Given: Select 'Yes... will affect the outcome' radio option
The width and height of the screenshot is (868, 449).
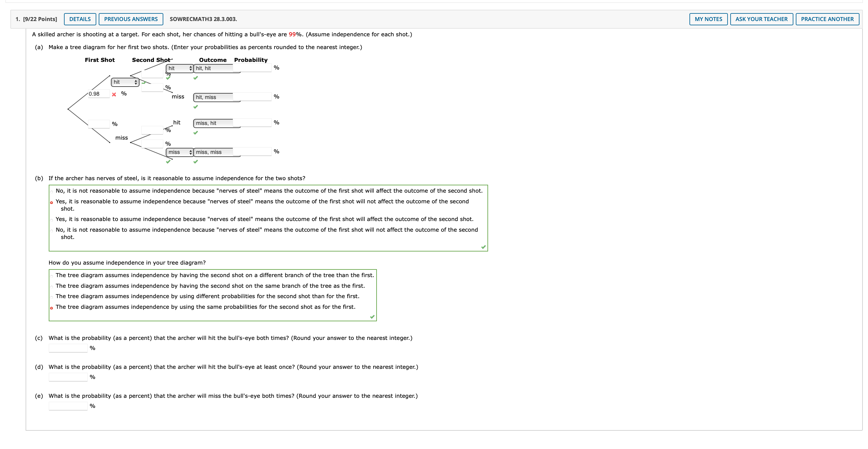Looking at the screenshot, I should click(51, 220).
